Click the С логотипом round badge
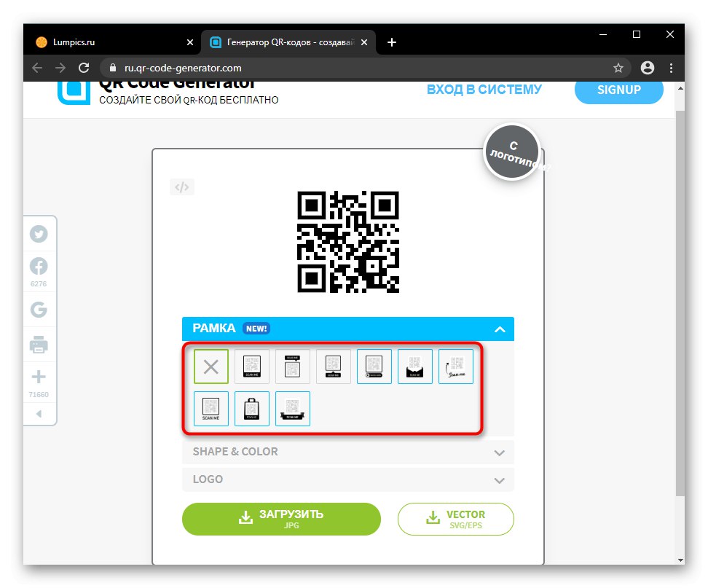The image size is (708, 588). tap(512, 152)
